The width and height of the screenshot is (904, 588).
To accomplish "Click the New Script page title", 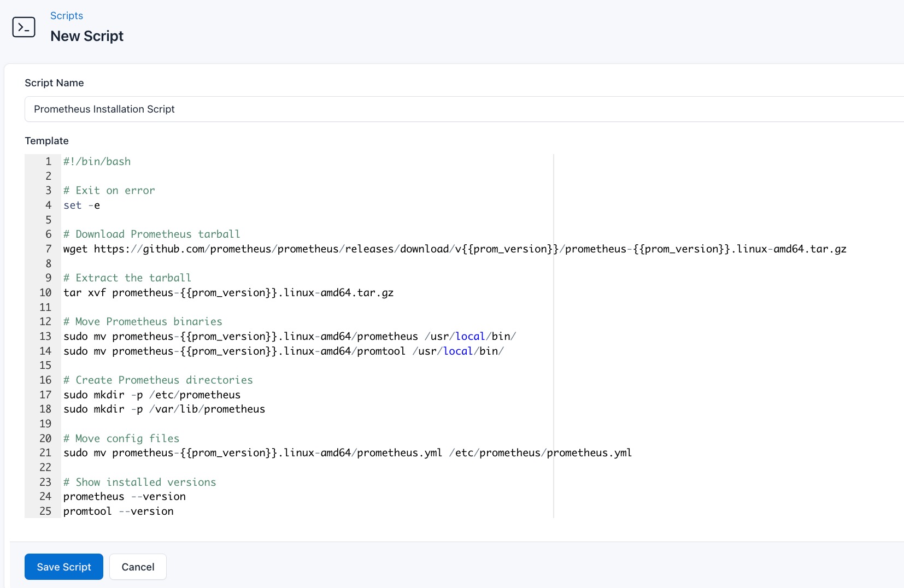I will point(87,36).
